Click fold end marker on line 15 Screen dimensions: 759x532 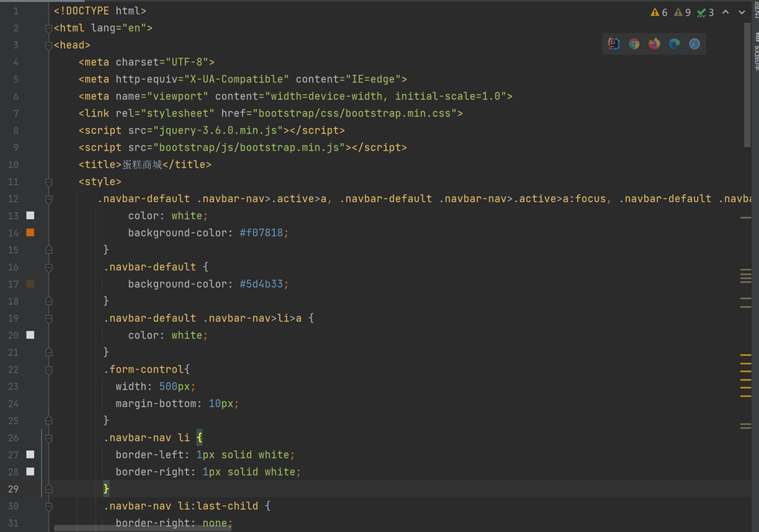pos(48,250)
